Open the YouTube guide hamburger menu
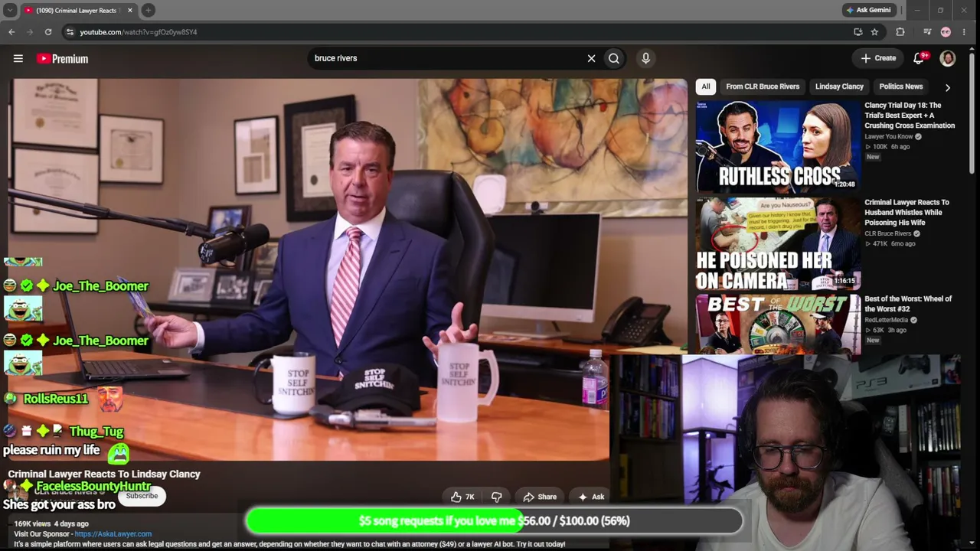The image size is (980, 551). pos(18,58)
